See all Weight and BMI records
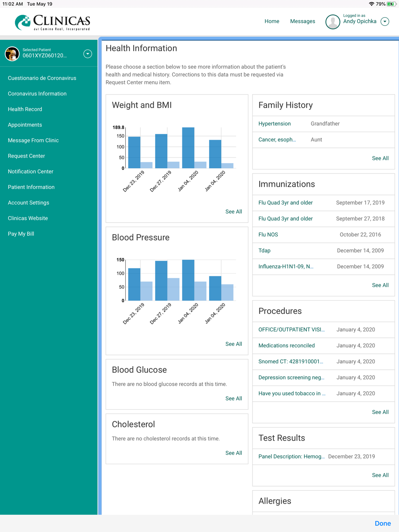 click(233, 212)
